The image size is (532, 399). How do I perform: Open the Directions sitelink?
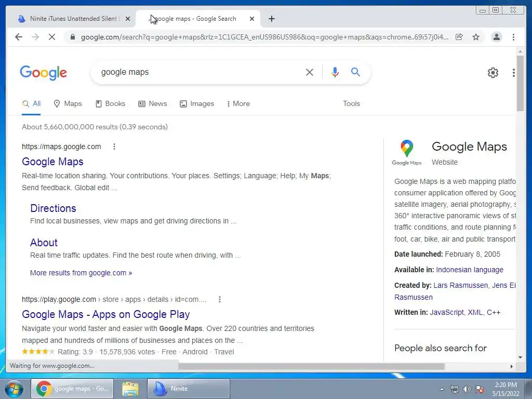click(54, 208)
